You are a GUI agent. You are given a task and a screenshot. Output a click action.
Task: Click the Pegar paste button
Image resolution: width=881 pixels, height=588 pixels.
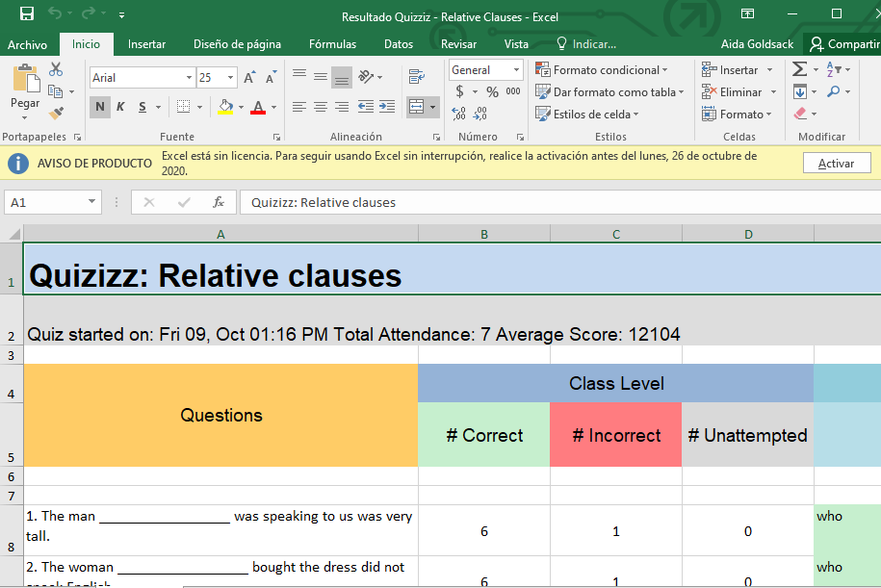coord(25,86)
